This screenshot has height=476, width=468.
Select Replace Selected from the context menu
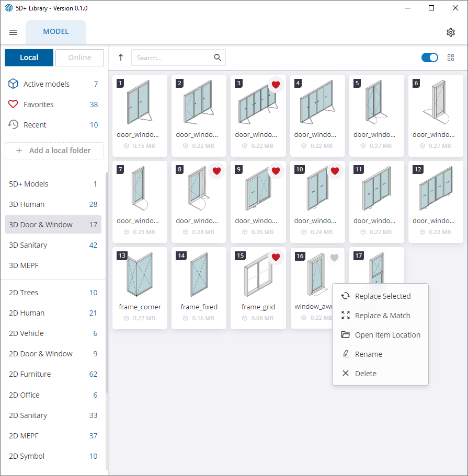click(382, 296)
